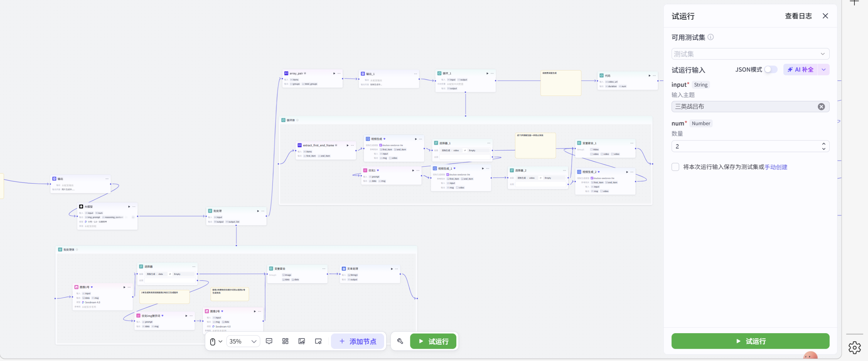868x361 pixels.
Task: Click the num 数量 input field
Action: point(746,146)
